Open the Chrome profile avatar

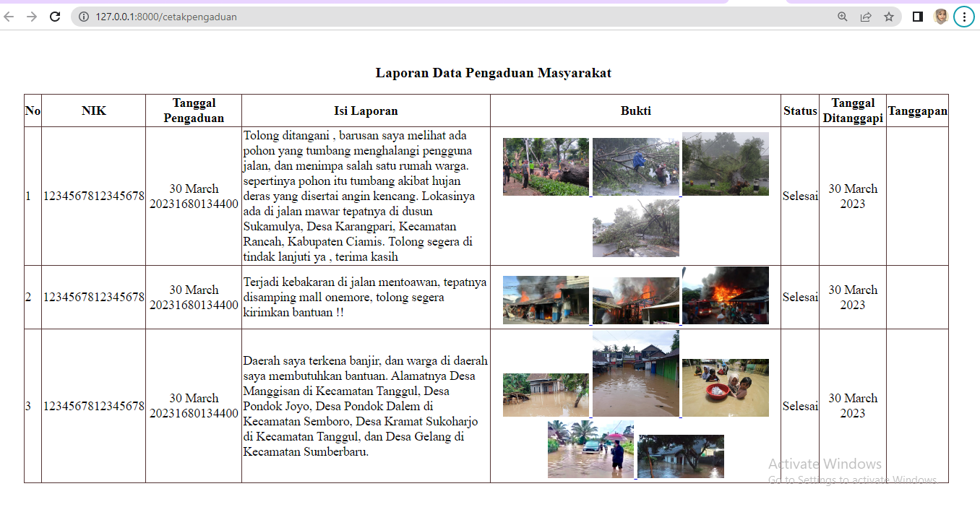(941, 17)
